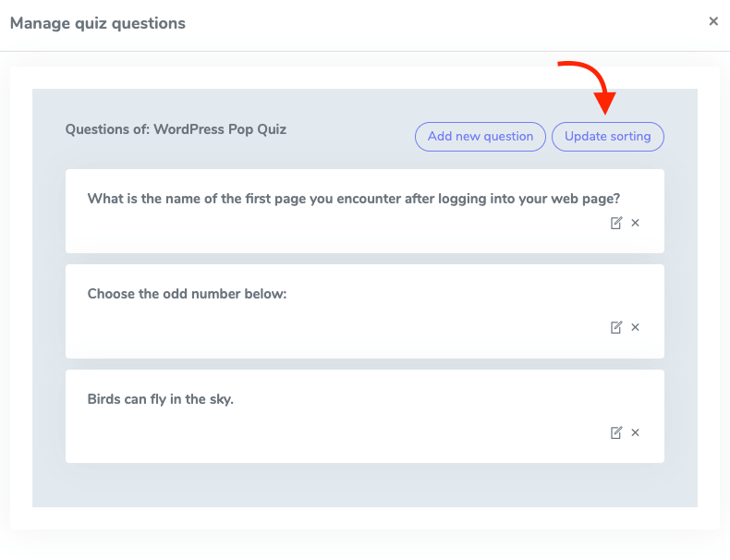Delete the first page name question
730x560 pixels.
(x=636, y=223)
